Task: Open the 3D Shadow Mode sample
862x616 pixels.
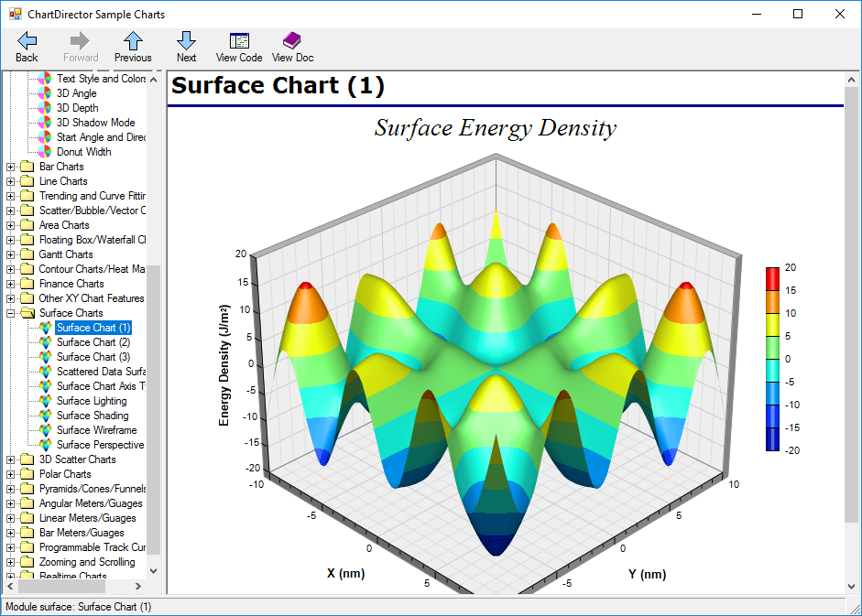Action: click(x=95, y=123)
